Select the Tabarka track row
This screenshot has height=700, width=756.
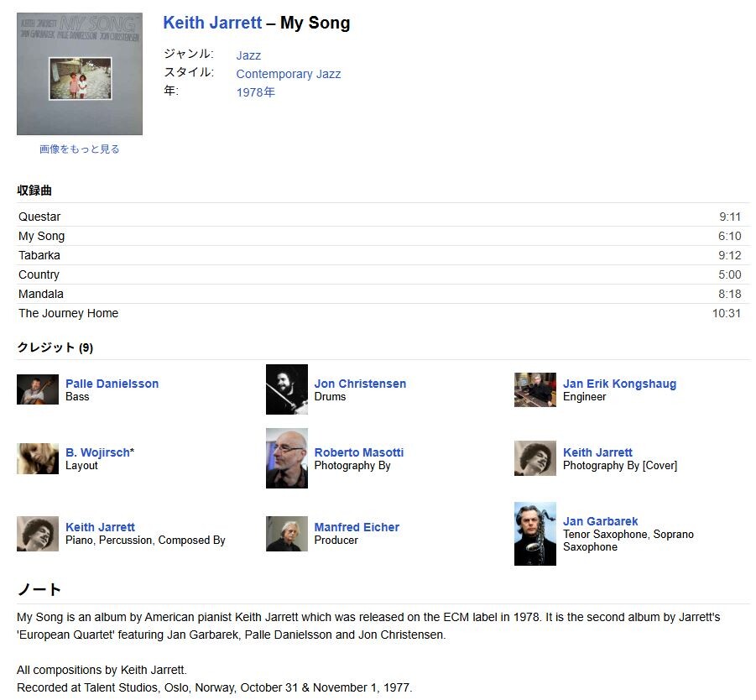383,255
